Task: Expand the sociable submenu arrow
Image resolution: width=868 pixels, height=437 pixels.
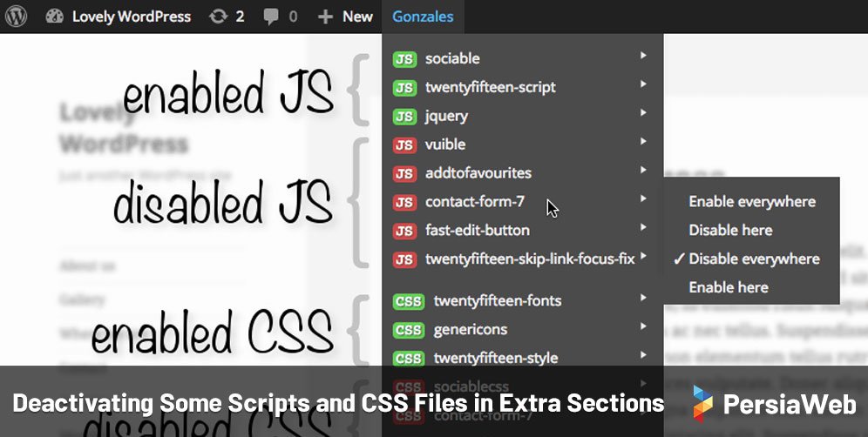Action: click(643, 56)
